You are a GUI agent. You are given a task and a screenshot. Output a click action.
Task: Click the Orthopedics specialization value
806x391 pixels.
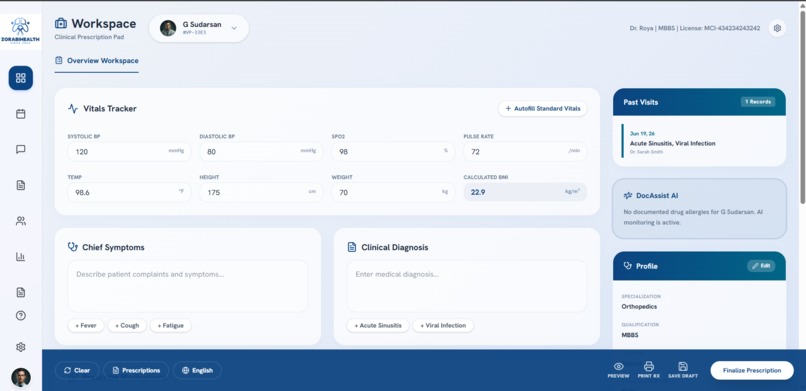(x=639, y=307)
